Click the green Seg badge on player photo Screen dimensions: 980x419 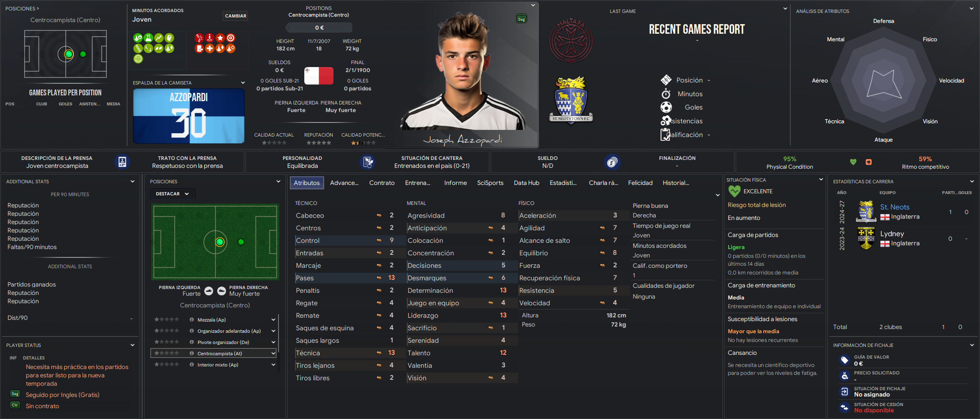pyautogui.click(x=521, y=19)
